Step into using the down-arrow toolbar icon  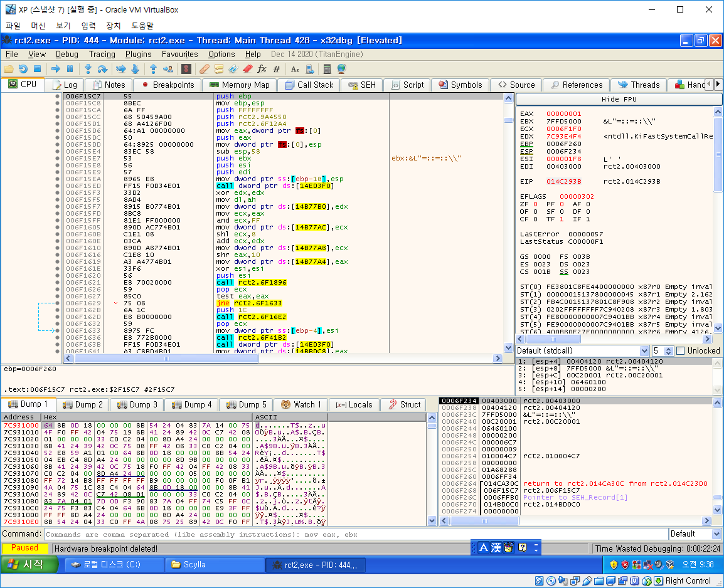pos(88,69)
